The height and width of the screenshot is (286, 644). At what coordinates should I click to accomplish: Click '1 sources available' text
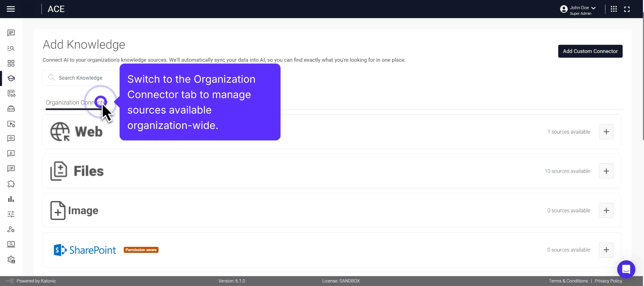pos(569,132)
